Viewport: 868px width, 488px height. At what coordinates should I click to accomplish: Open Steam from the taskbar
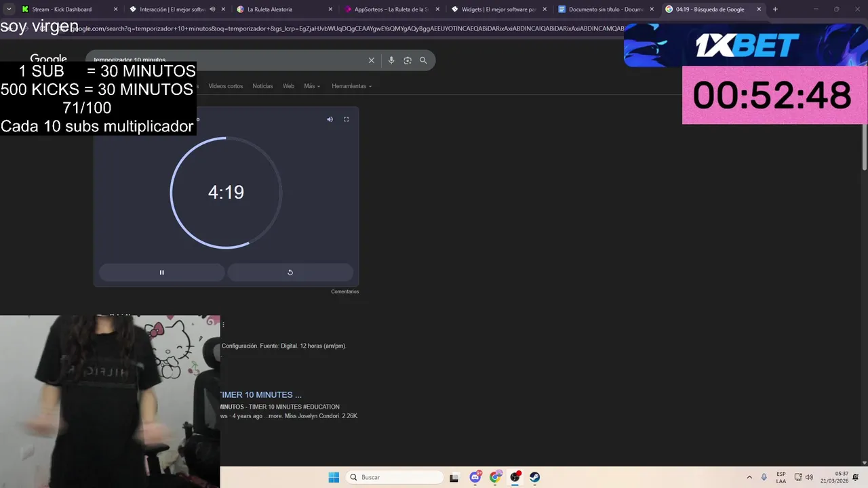(x=535, y=477)
